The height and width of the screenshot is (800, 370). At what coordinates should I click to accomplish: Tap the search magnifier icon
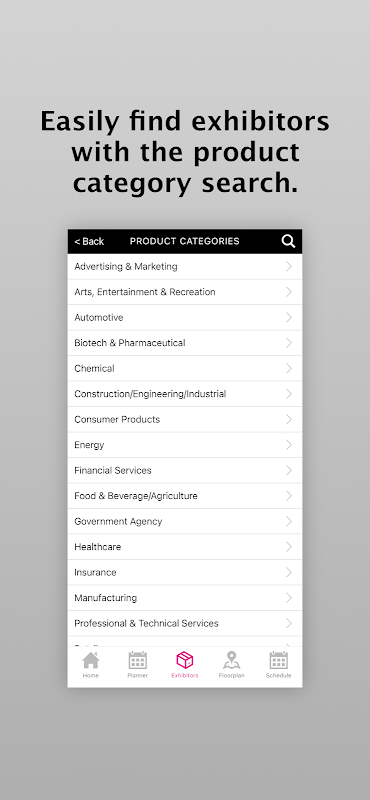[x=288, y=241]
